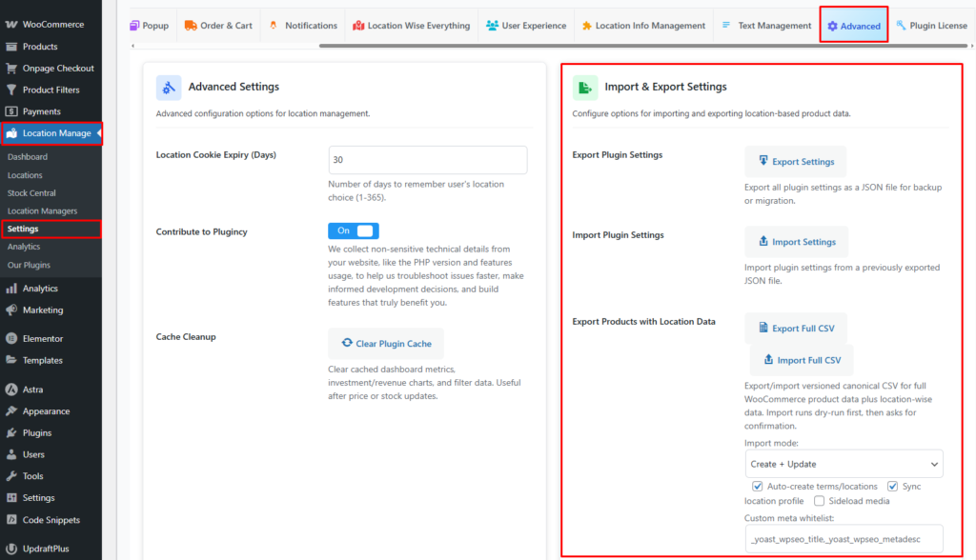Switch to the Location Wise Everything tab
This screenshot has width=976, height=560.
coord(410,26)
